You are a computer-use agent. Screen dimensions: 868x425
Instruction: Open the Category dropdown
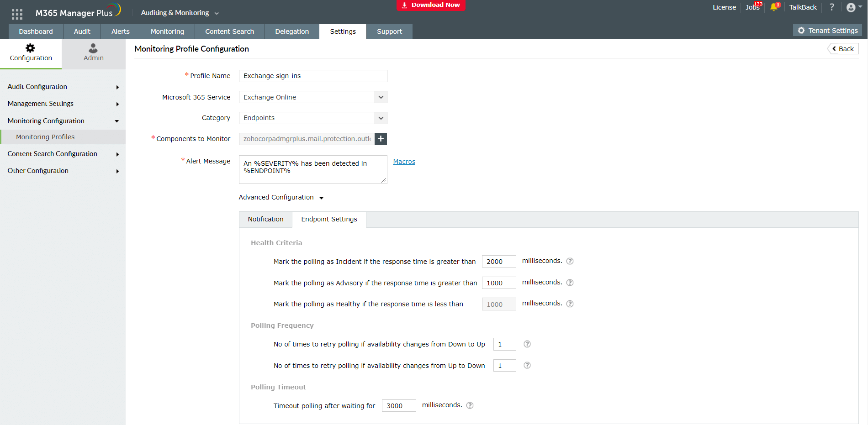[x=313, y=118]
